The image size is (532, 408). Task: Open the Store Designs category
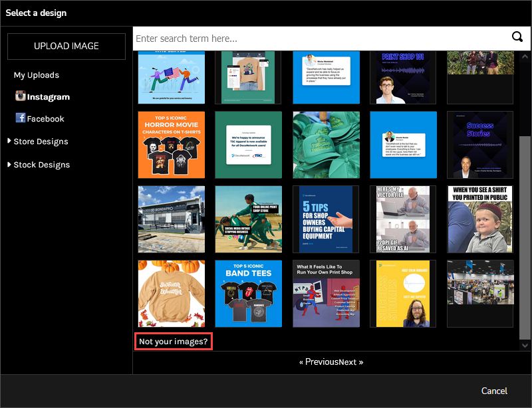41,142
